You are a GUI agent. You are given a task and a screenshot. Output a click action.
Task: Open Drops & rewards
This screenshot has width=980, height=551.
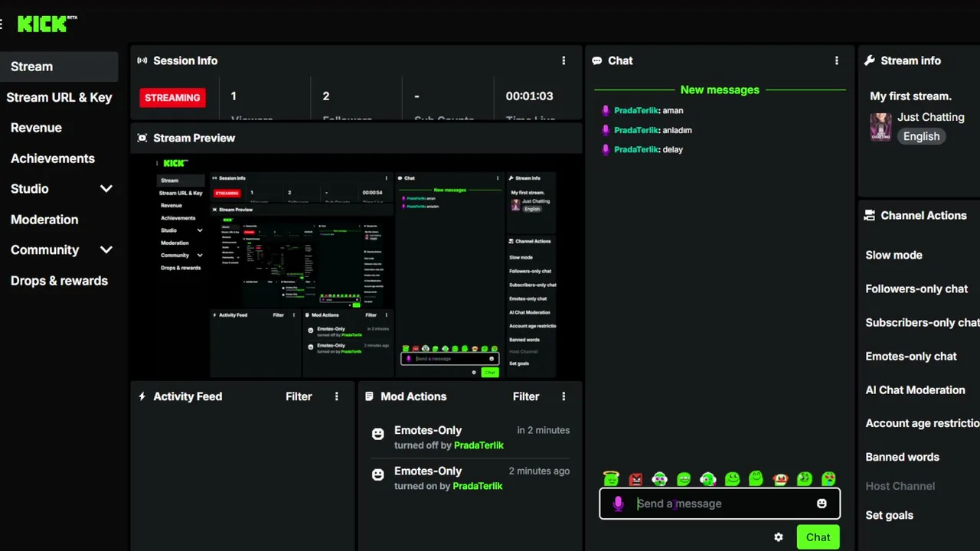pos(59,281)
